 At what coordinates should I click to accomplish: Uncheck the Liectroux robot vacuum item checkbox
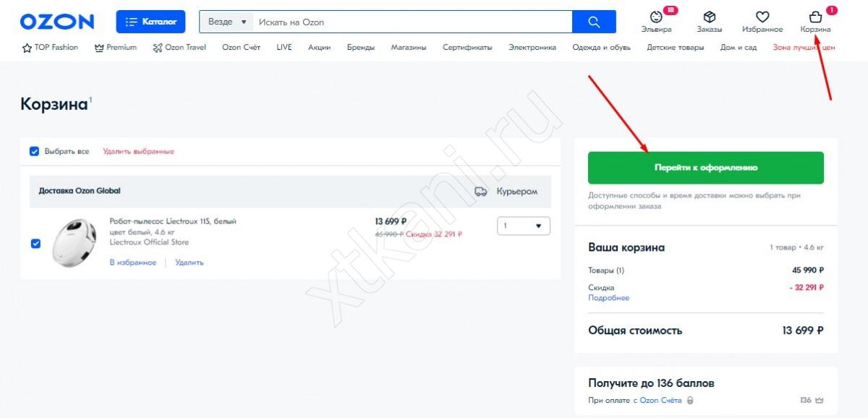point(35,243)
